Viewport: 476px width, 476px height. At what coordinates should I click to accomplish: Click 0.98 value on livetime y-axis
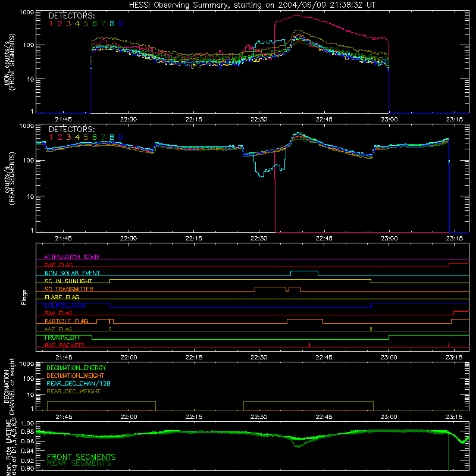tap(27, 432)
